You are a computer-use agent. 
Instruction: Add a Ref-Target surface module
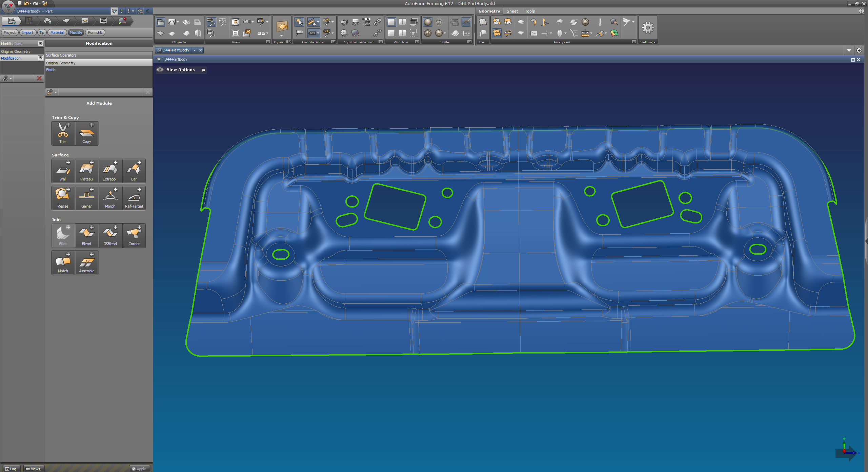134,198
